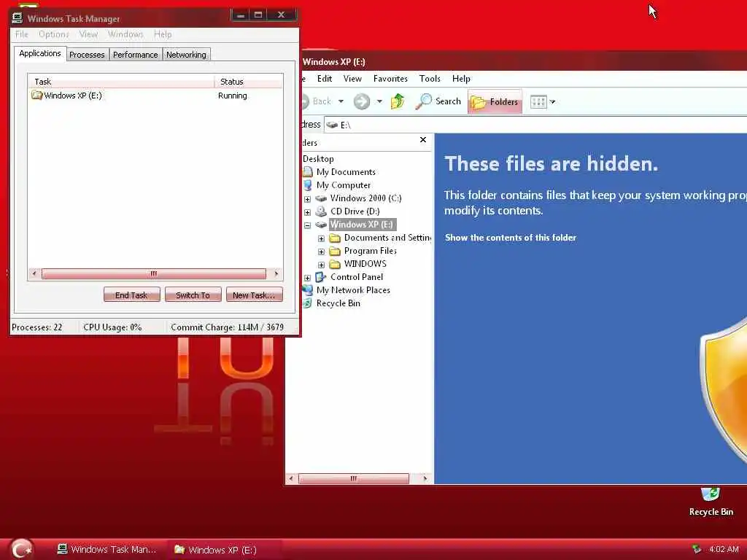
Task: Select Program Files folder icon
Action: click(x=335, y=251)
